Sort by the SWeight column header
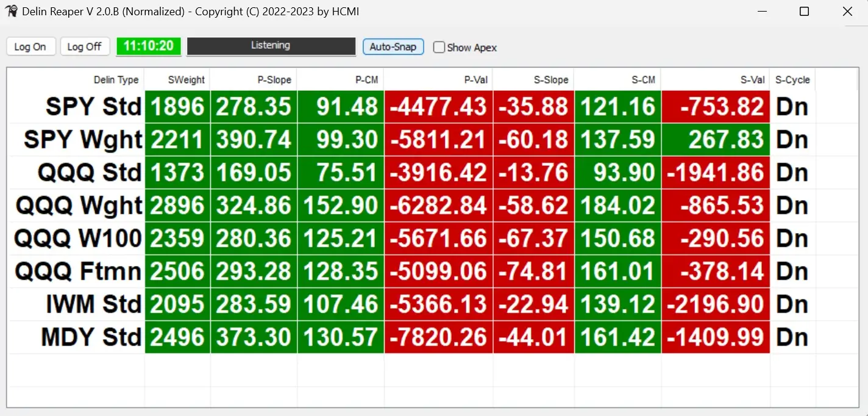The image size is (868, 416). tap(177, 80)
